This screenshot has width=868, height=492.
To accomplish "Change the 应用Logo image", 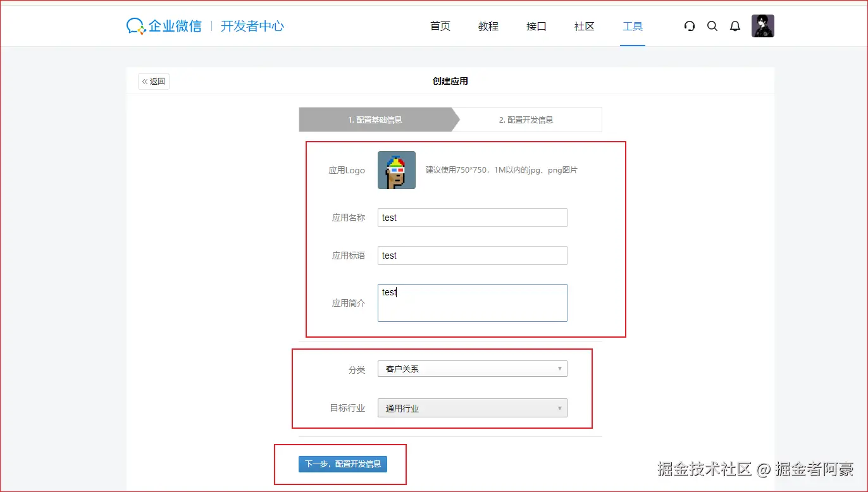I will pos(397,170).
